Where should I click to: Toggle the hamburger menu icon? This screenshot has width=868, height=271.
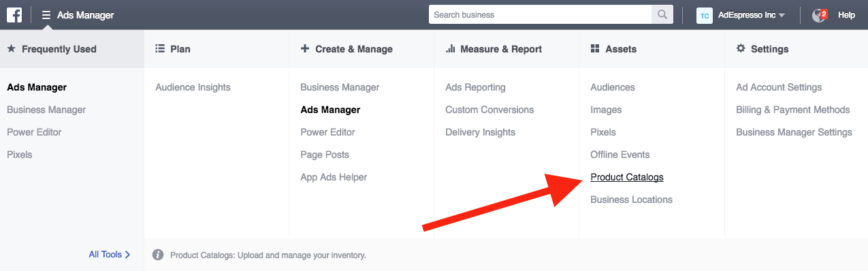pos(46,14)
